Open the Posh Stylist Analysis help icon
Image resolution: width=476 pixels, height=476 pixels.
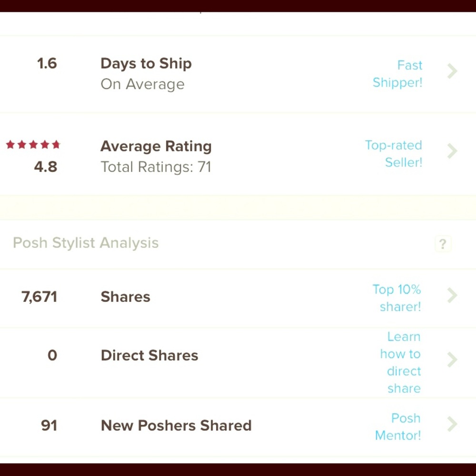pyautogui.click(x=443, y=244)
